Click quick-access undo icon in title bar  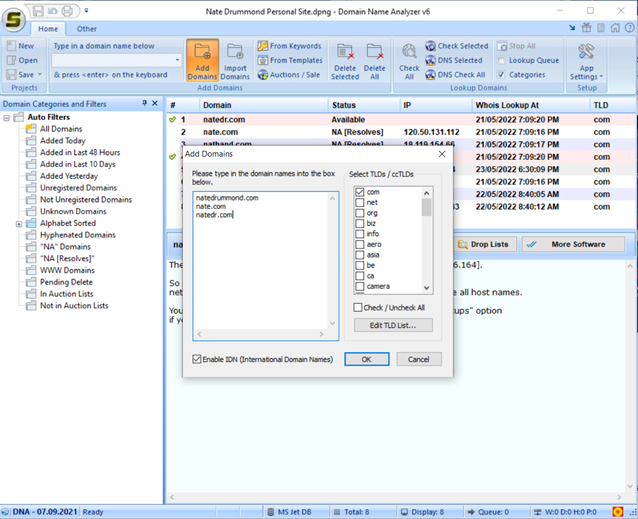[x=52, y=11]
